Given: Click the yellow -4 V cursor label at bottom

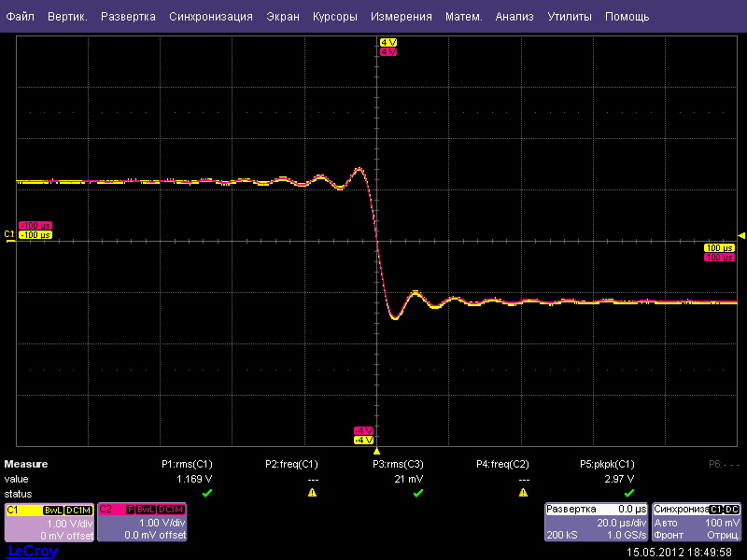Looking at the screenshot, I should click(363, 440).
